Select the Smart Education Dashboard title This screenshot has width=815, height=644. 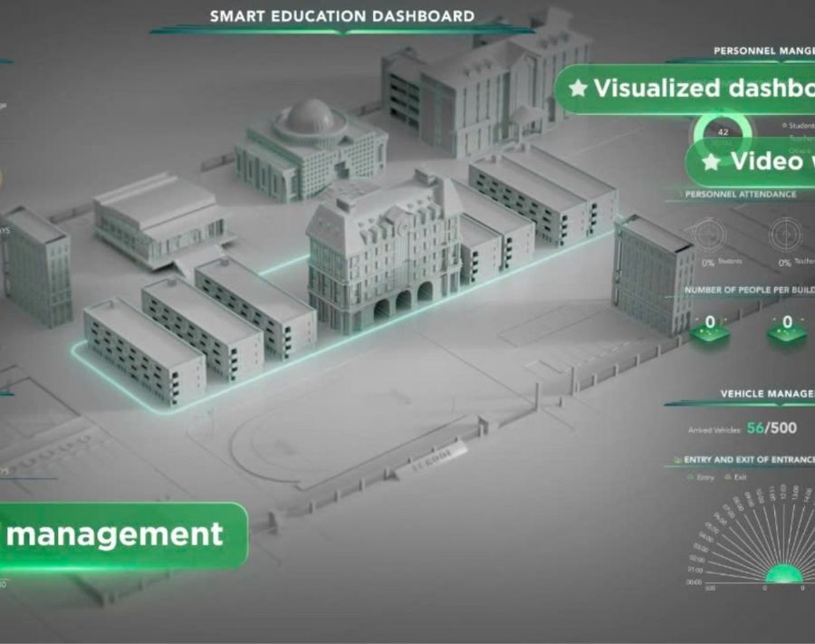coord(341,16)
